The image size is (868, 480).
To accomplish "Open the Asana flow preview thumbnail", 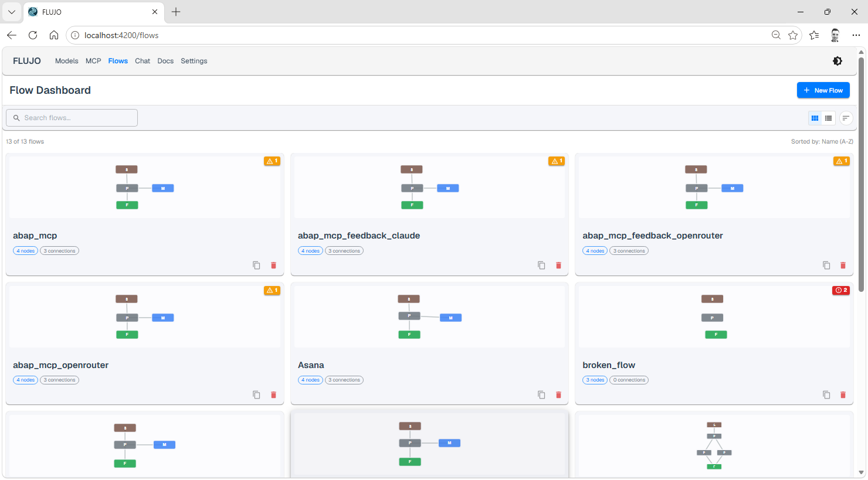I will click(x=429, y=316).
